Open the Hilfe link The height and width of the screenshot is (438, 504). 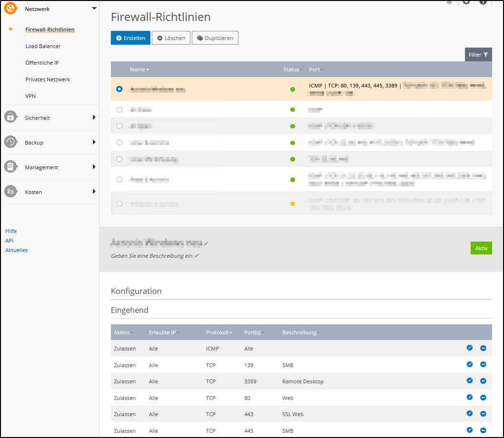(11, 231)
